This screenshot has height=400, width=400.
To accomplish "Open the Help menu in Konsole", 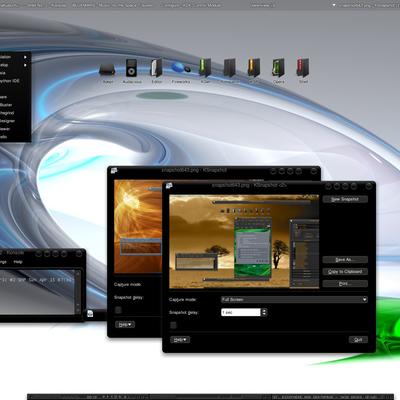I will (18, 262).
